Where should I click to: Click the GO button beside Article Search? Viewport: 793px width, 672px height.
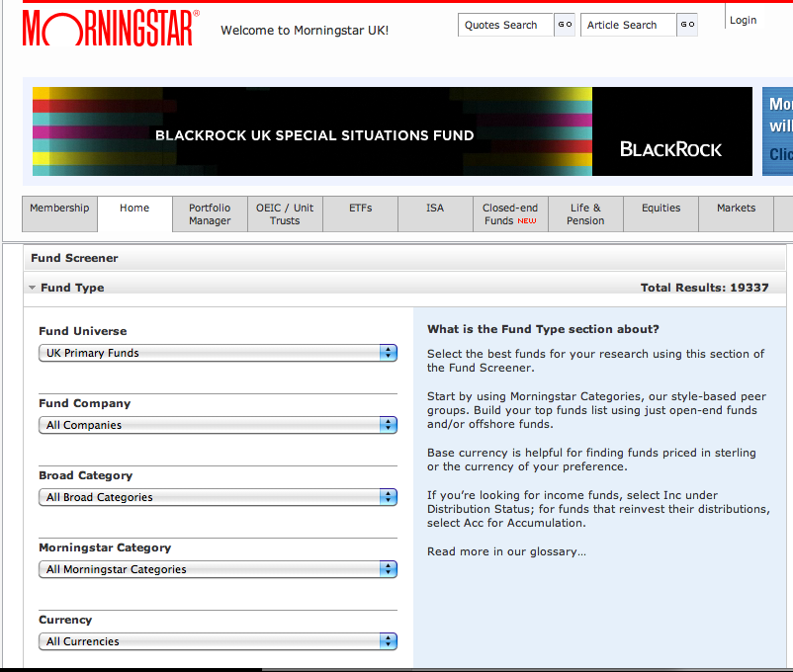(687, 25)
